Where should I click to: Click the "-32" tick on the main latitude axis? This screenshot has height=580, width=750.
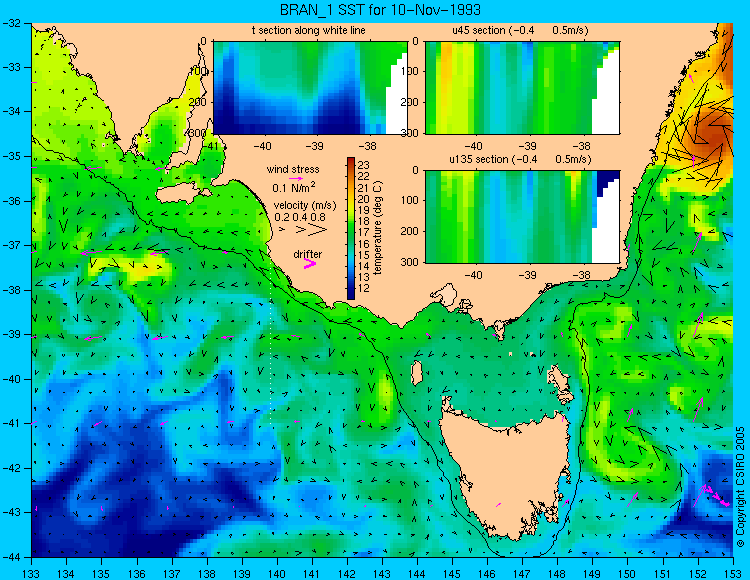[x=11, y=23]
